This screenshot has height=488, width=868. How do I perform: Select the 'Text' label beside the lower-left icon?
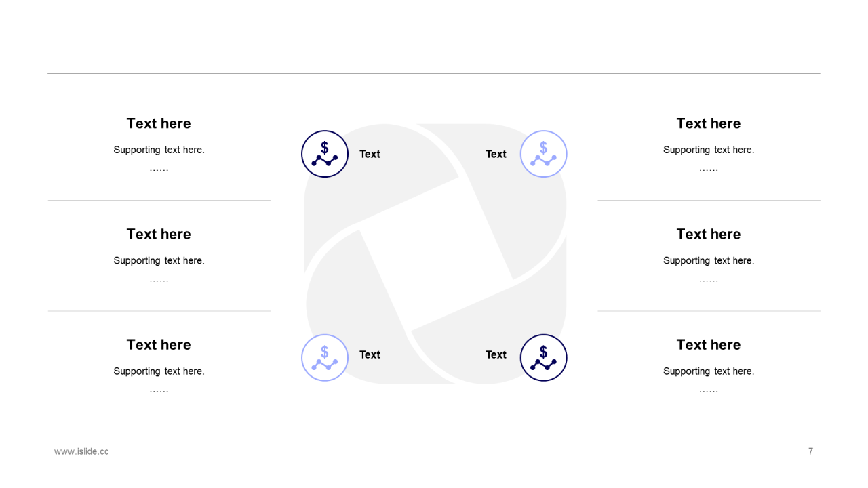coord(370,354)
